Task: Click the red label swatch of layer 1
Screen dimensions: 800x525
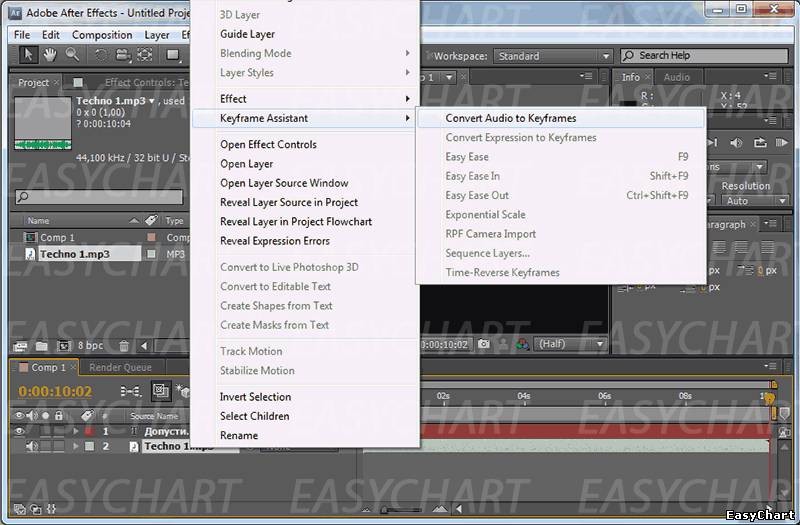Action: [x=89, y=431]
